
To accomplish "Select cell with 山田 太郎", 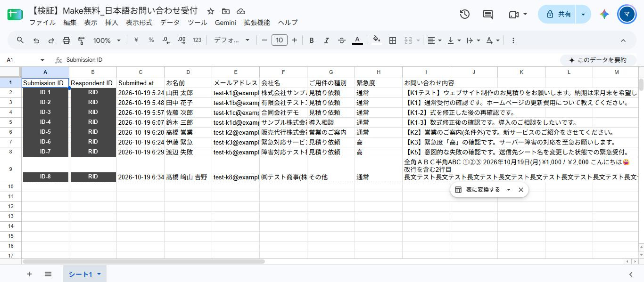I will [188, 93].
